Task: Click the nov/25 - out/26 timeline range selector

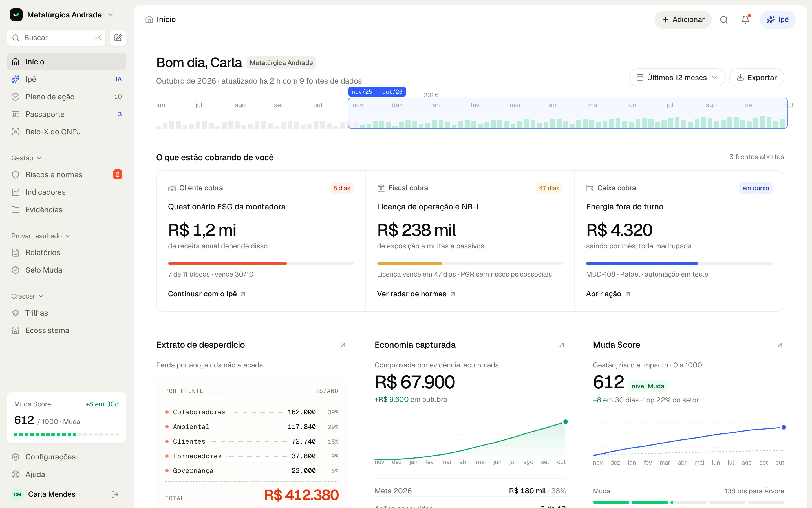Action: click(568, 113)
